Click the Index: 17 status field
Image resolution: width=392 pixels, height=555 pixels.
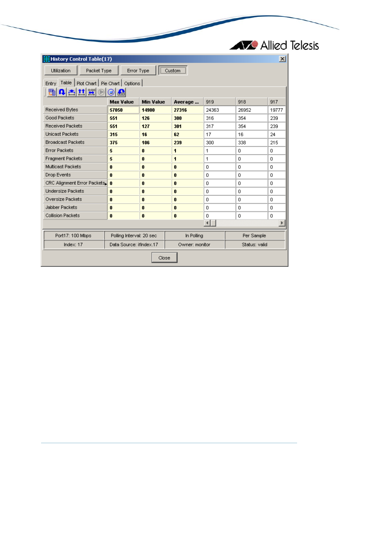tap(74, 245)
